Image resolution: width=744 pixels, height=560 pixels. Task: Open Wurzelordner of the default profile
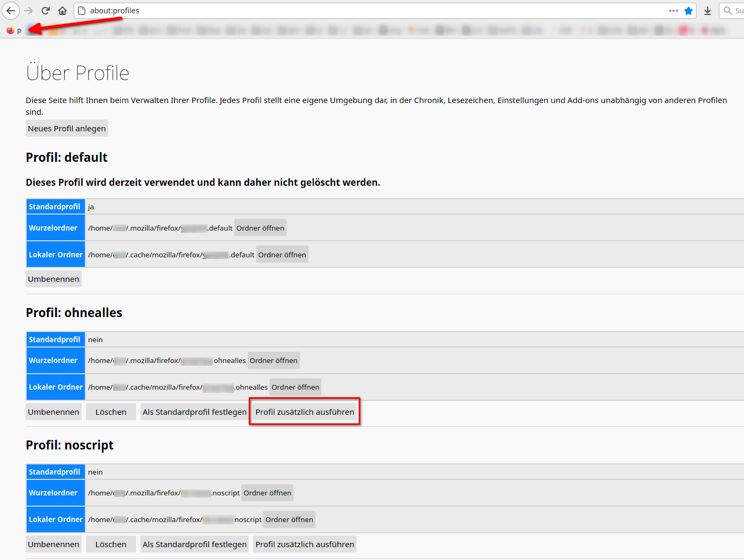click(x=260, y=228)
